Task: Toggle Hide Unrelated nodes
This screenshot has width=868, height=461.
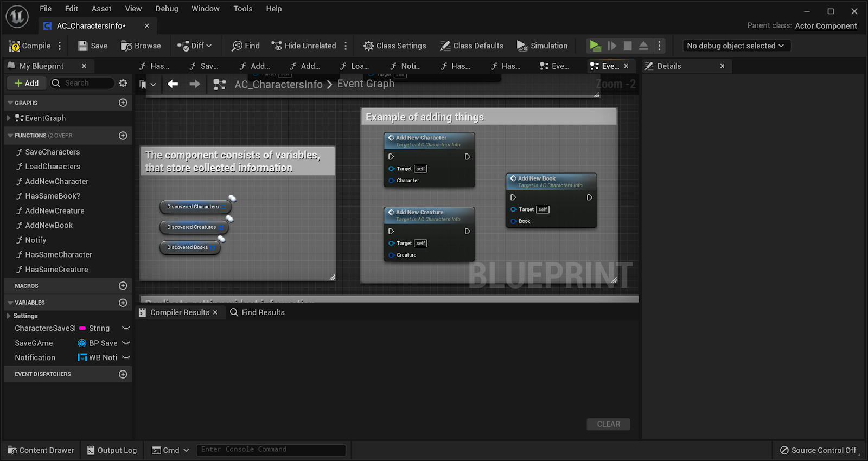Action: point(304,46)
